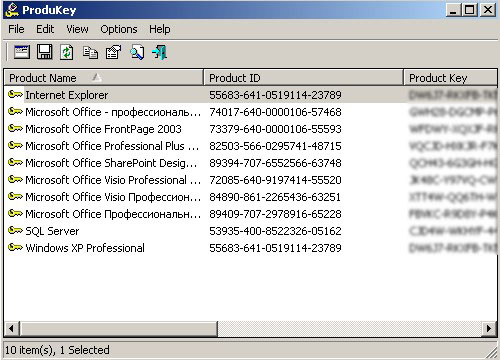Open the Help menu

tap(160, 29)
